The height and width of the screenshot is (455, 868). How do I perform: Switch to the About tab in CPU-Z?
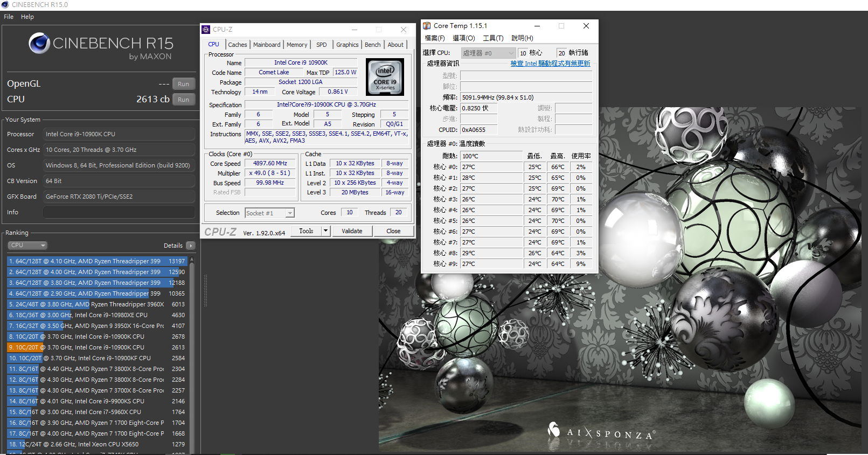click(395, 45)
